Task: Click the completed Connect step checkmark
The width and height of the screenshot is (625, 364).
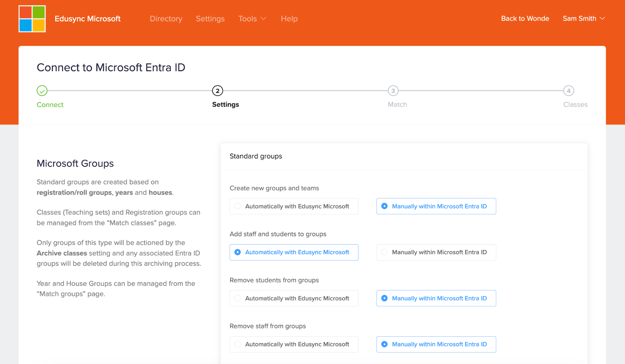Action: pos(42,91)
